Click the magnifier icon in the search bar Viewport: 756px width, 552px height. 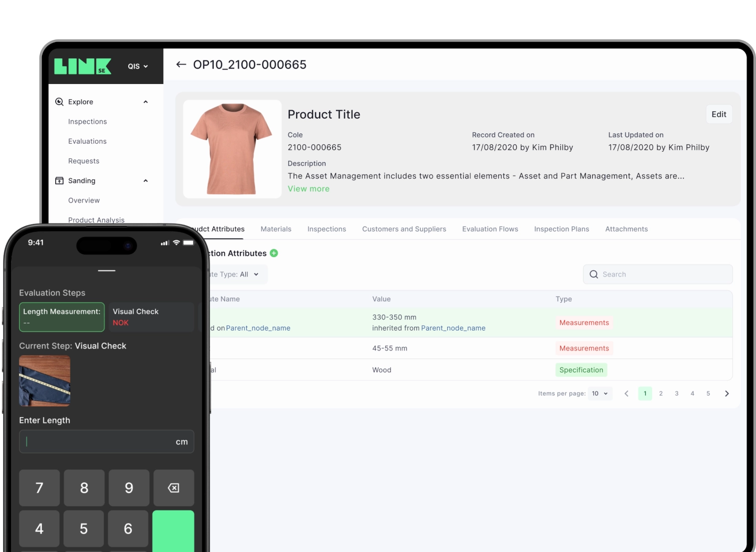coord(594,274)
